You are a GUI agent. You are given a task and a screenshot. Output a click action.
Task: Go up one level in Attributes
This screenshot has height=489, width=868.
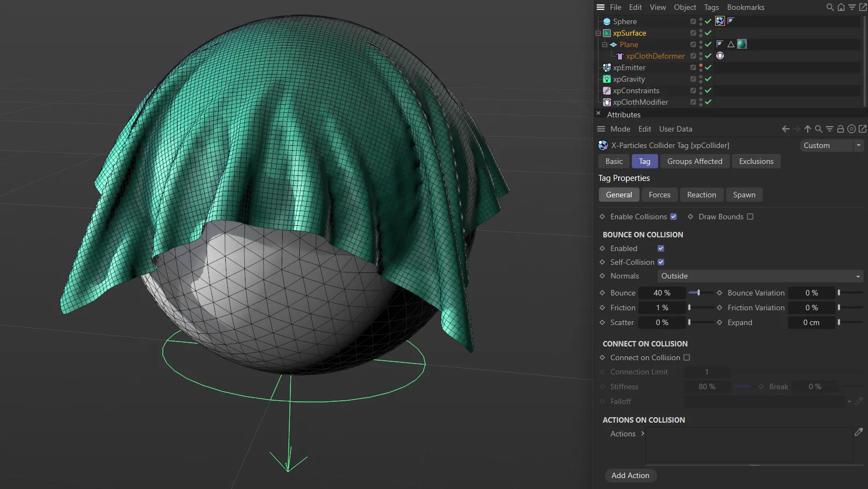[808, 129]
